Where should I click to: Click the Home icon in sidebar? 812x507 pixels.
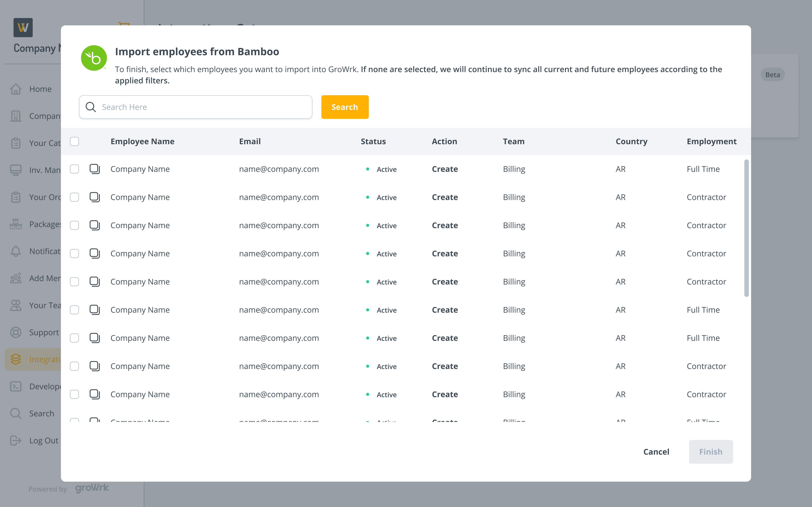click(16, 89)
